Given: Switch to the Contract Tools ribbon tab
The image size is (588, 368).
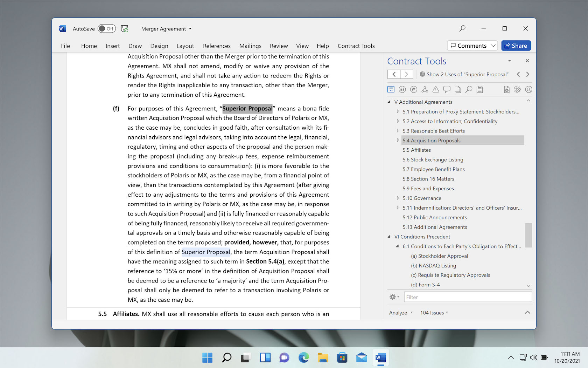Looking at the screenshot, I should pos(356,46).
